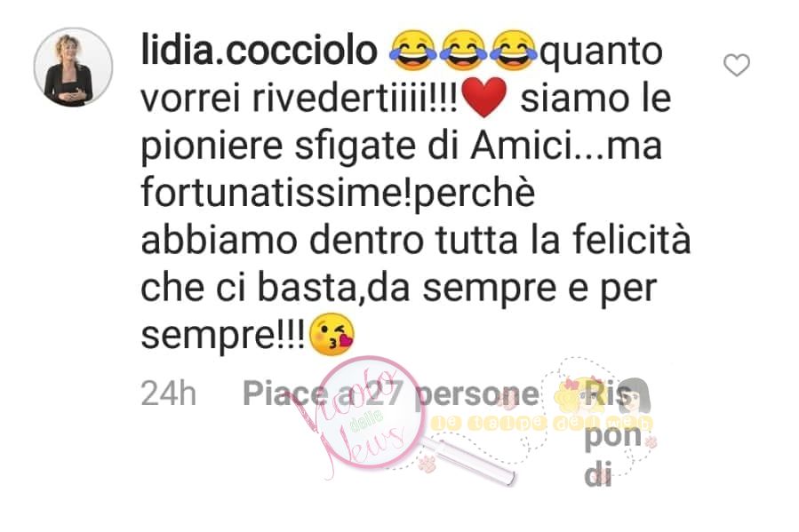View who likes via "Piace a 27 persone"

pyautogui.click(x=390, y=393)
